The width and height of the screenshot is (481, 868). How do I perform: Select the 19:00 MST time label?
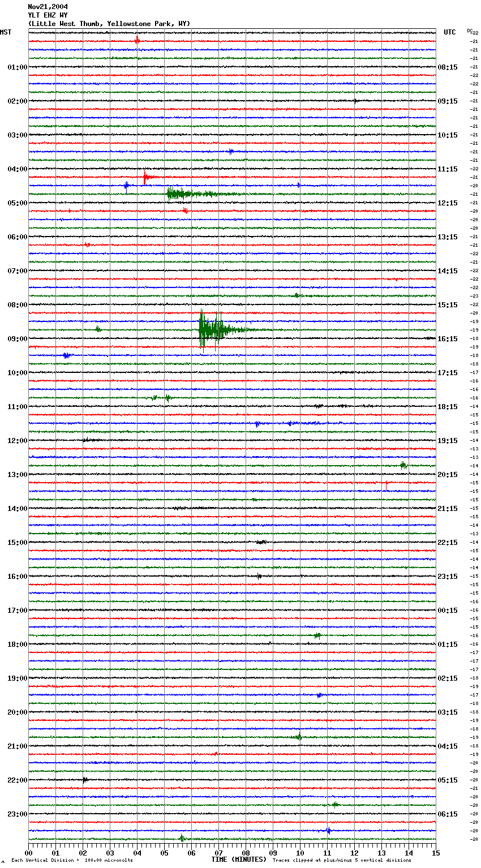pos(18,678)
